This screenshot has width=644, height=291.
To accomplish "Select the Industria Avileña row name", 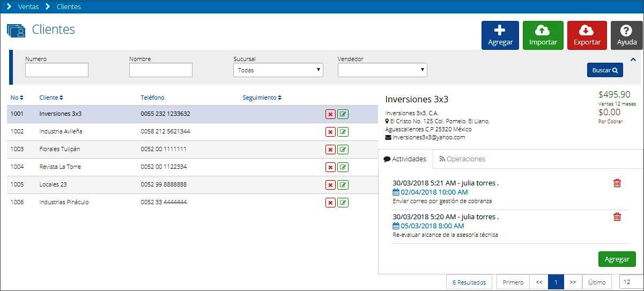I will (x=61, y=131).
